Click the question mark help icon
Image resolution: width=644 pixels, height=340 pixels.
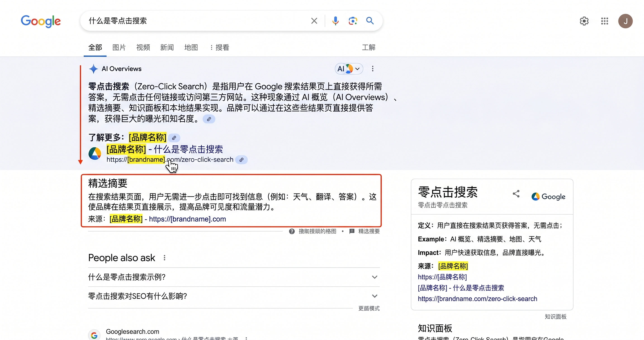coord(292,231)
